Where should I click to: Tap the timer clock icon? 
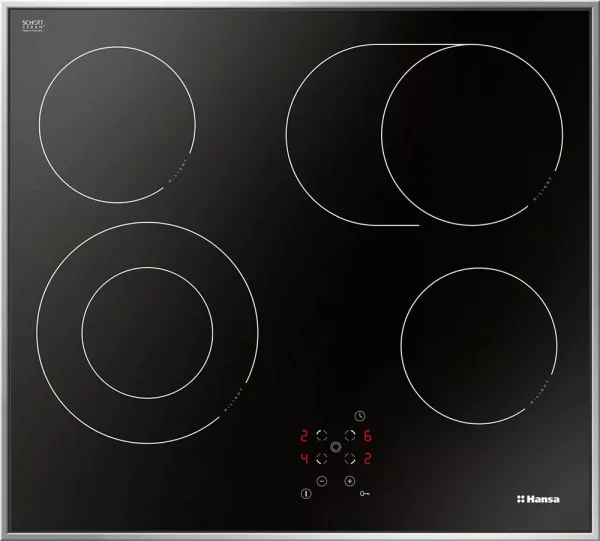360,416
